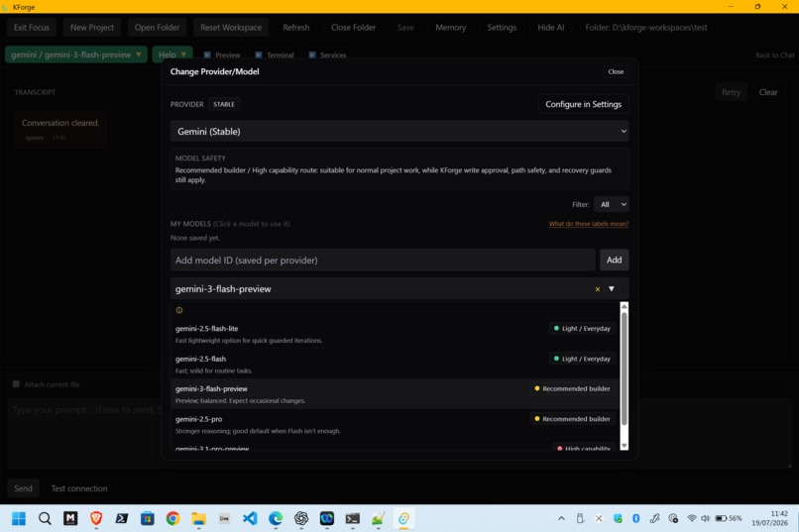The height and width of the screenshot is (532, 799).
Task: Switch to the Services tab
Action: (328, 54)
